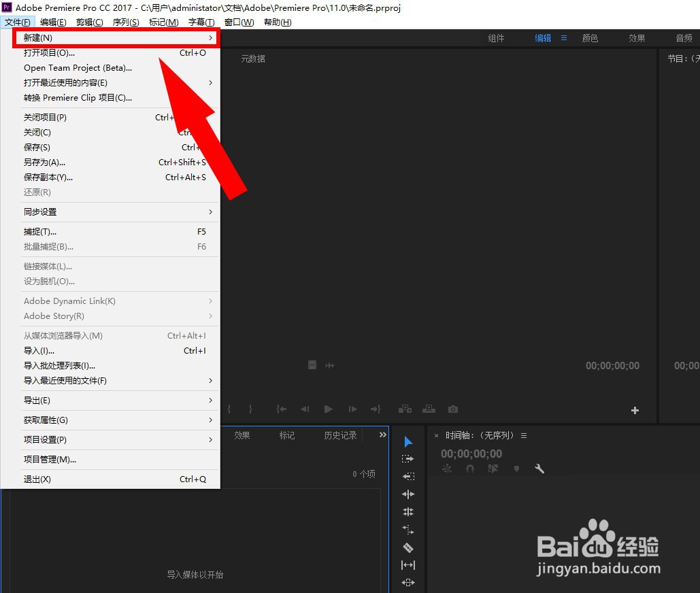Expand the 新建(N) submenu

[x=116, y=38]
